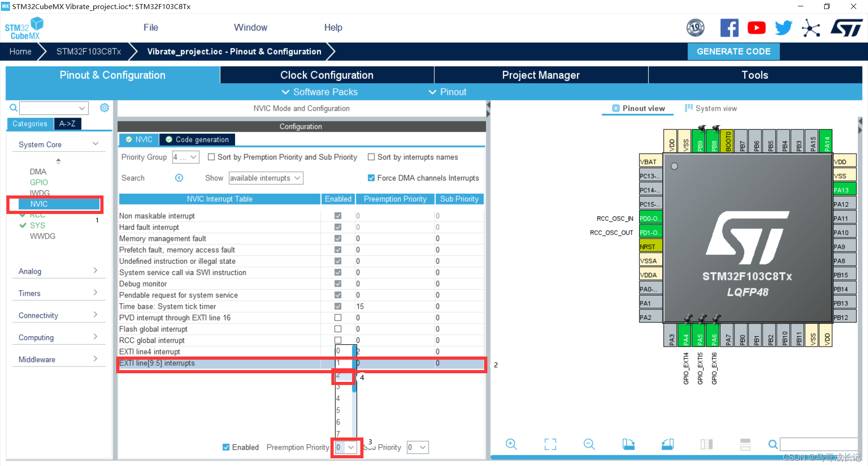Open the bottom Preemption Priority dropdown

pos(346,447)
